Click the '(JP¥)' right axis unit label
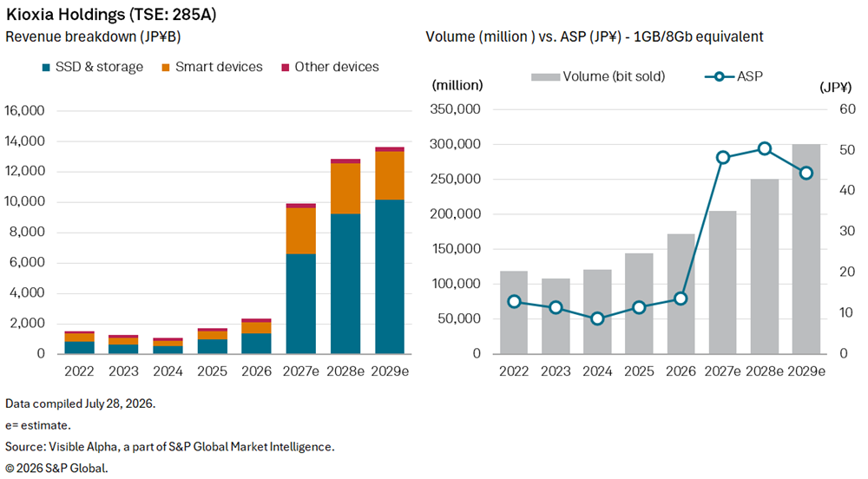The height and width of the screenshot is (479, 868). tap(835, 88)
